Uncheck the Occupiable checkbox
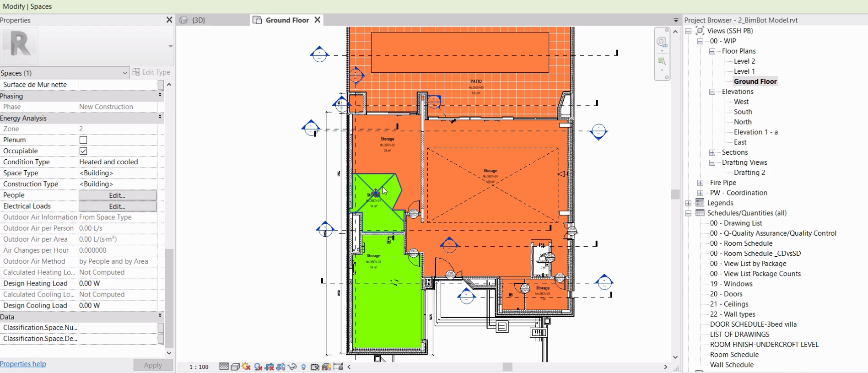Image resolution: width=868 pixels, height=373 pixels. click(x=83, y=151)
